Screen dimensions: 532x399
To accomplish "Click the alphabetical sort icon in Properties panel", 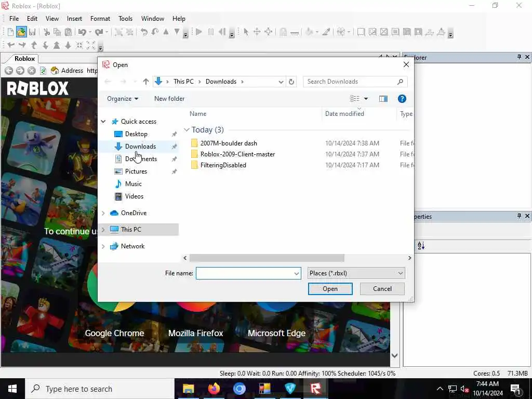I will click(421, 245).
